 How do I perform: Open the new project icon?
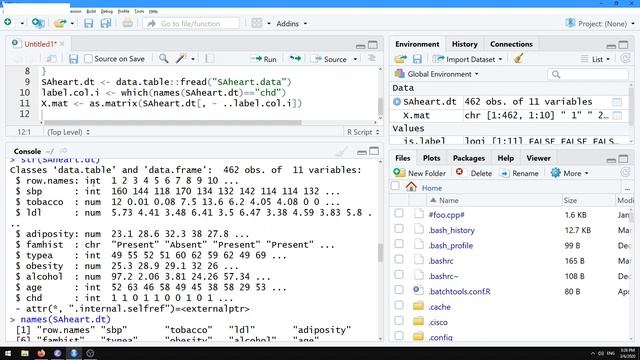(38, 23)
